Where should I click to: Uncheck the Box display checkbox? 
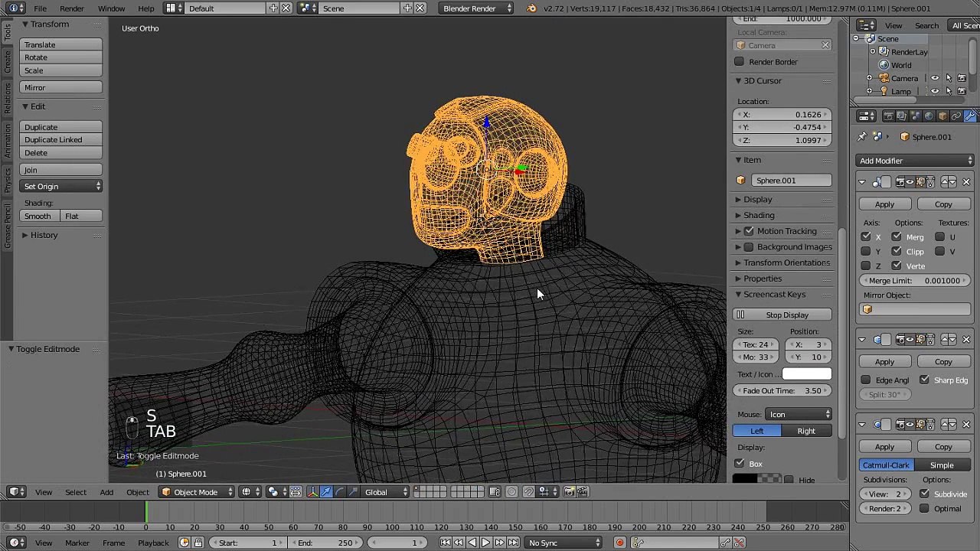(x=739, y=464)
